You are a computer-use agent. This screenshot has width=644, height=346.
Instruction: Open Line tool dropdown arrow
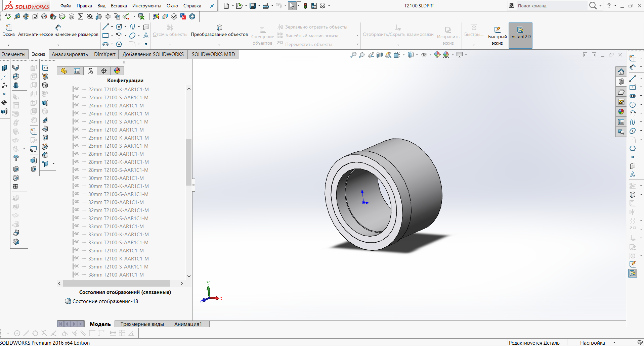tap(112, 27)
